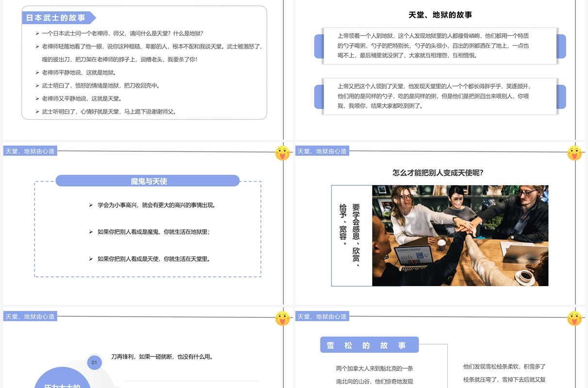The image size is (588, 388).
Task: Click the emoji face on the 魔鬼与天使 slide
Action: pyautogui.click(x=282, y=153)
